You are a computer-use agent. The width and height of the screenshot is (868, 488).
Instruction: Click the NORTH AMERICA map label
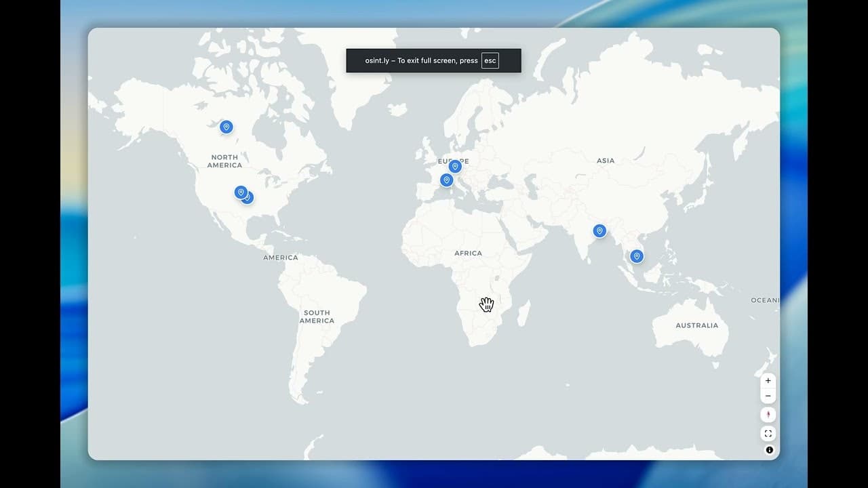pyautogui.click(x=224, y=161)
